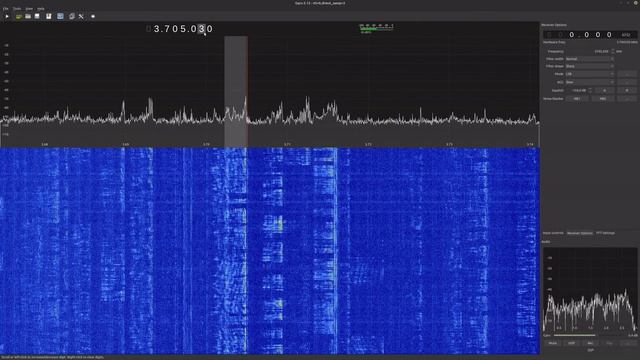The height and width of the screenshot is (360, 640).
Task: Open the Mode dropdown set to LSB
Action: tap(589, 74)
